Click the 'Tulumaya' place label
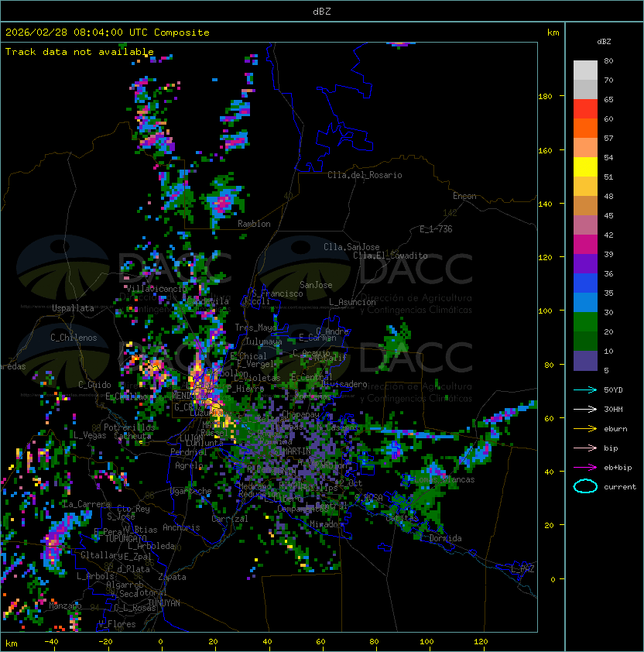This screenshot has height=652, width=644. [264, 341]
